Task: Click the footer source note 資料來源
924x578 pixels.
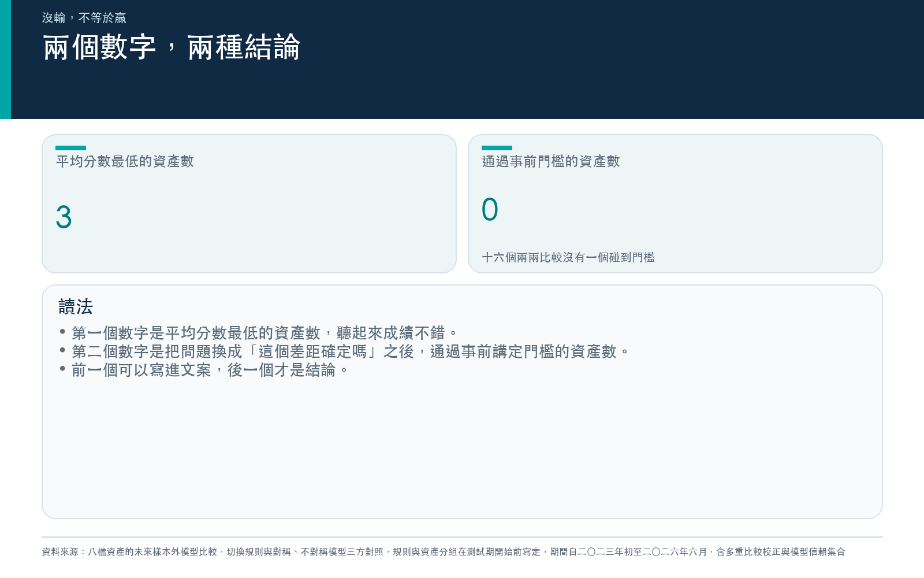Action: pyautogui.click(x=444, y=552)
